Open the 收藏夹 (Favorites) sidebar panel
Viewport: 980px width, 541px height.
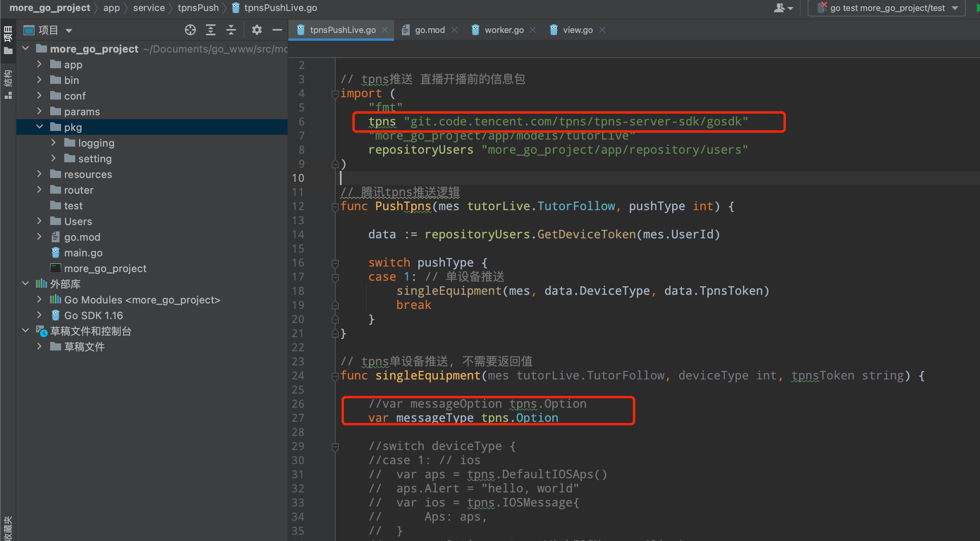click(x=8, y=527)
